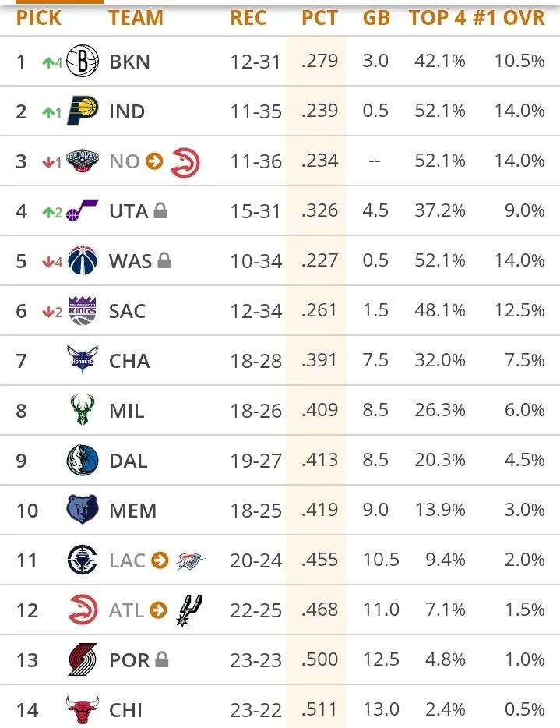
Task: Open the MEM team name link
Action: click(x=132, y=511)
